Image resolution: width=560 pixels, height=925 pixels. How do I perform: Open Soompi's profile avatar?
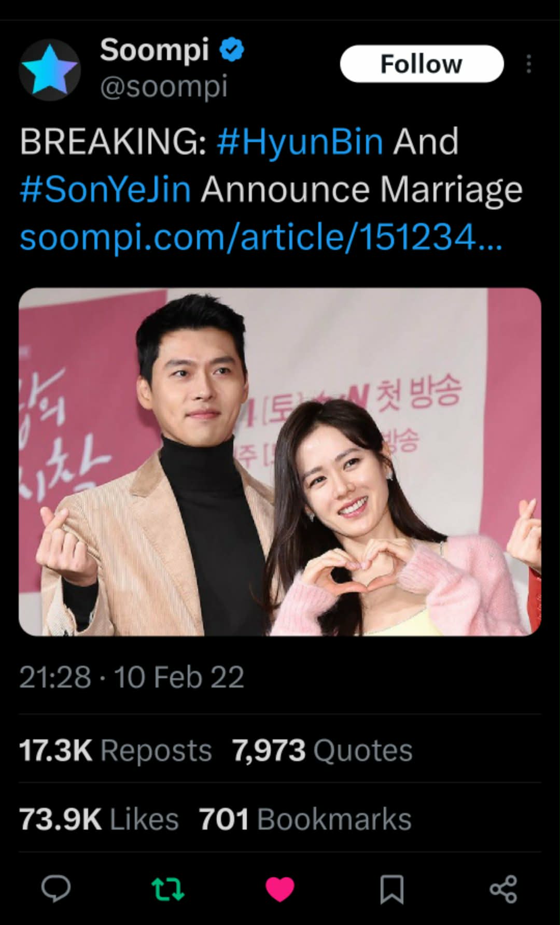[50, 69]
